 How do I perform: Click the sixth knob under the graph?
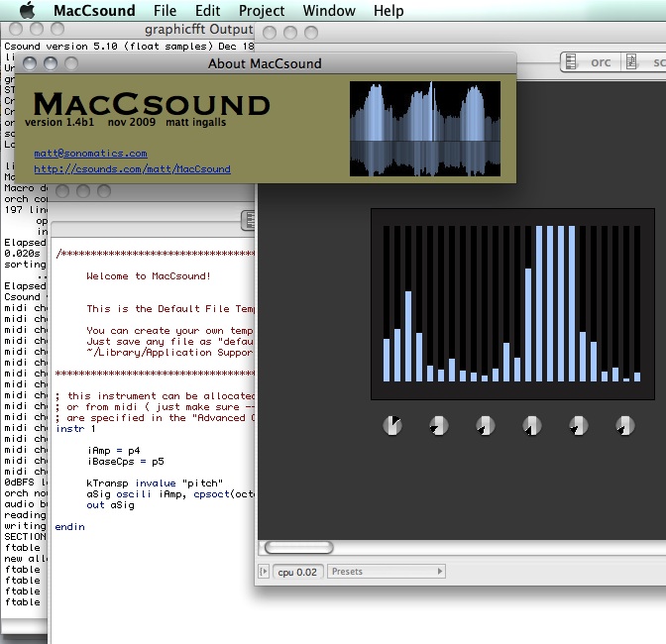[625, 425]
